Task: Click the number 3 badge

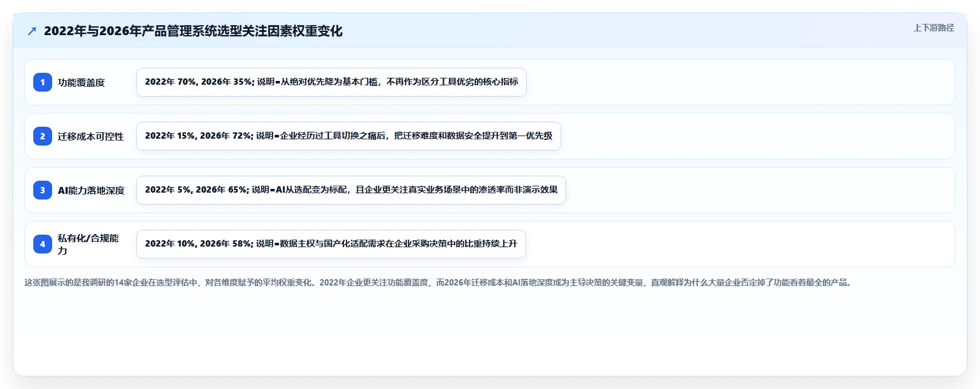Action: tap(43, 190)
